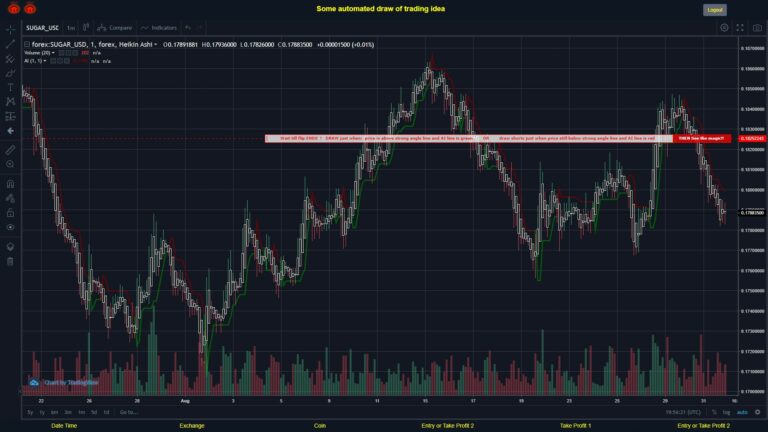This screenshot has height=432, width=768.
Task: Click the UTC clock time display
Action: (x=683, y=412)
